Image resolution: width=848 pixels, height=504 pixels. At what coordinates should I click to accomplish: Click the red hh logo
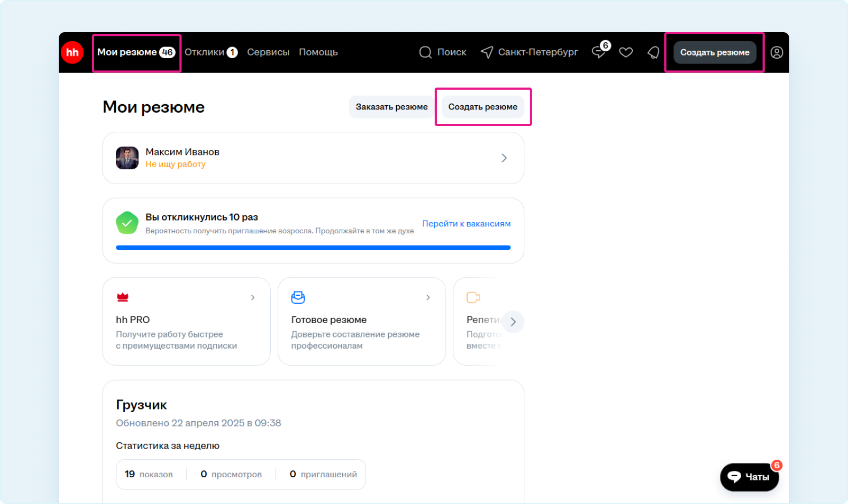click(x=72, y=52)
